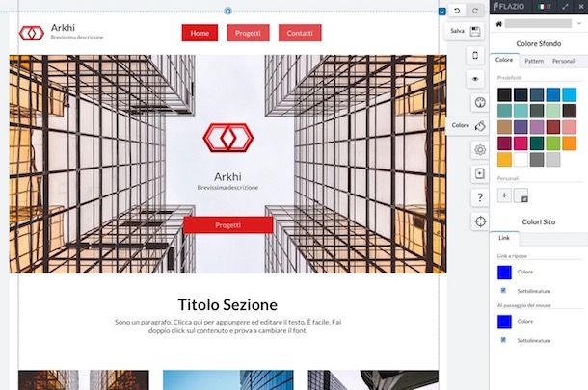The image size is (588, 390).
Task: Click the plus to add custom color
Action: 504,195
